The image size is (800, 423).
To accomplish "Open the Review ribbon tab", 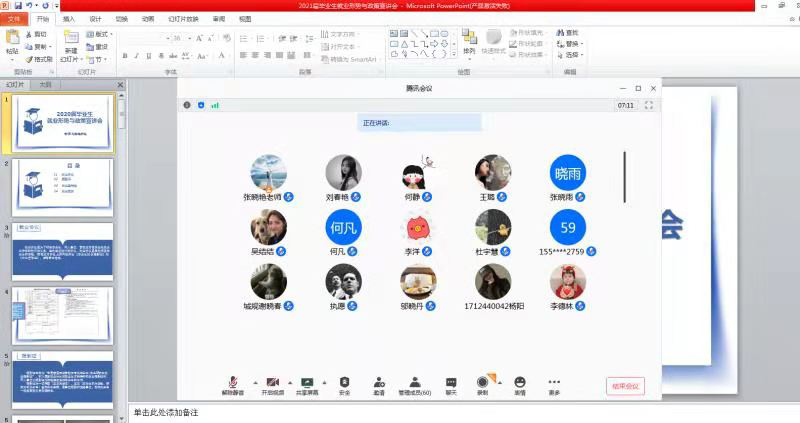I will coord(219,19).
